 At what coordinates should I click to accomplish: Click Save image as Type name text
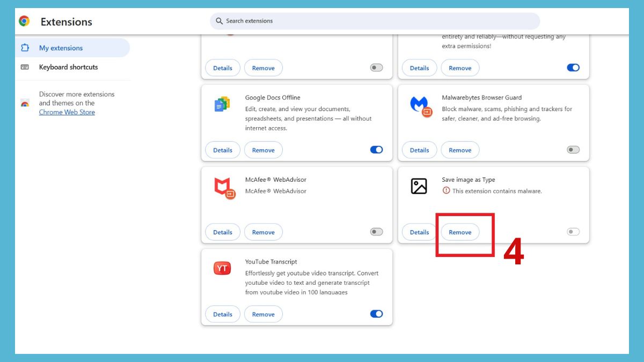[x=469, y=180]
